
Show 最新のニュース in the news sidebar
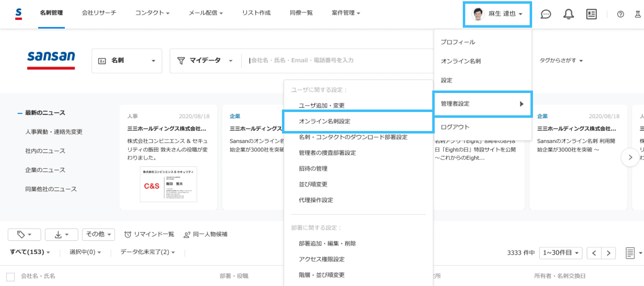coord(45,113)
